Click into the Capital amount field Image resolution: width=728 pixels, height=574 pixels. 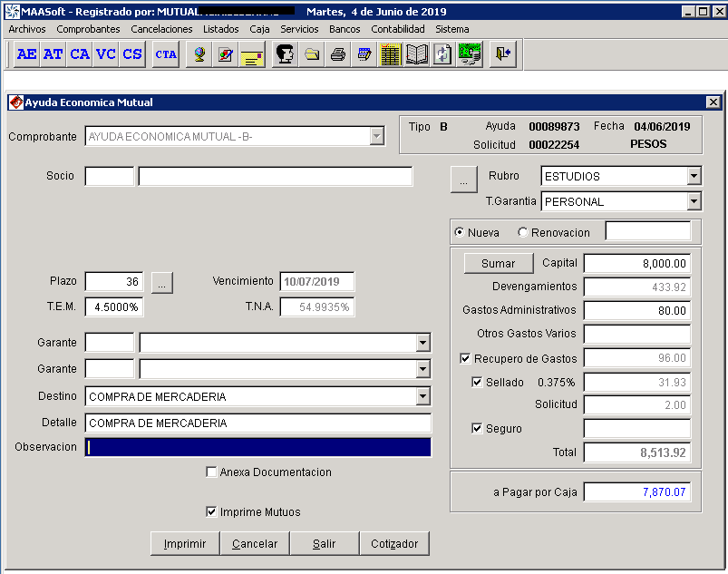click(636, 263)
